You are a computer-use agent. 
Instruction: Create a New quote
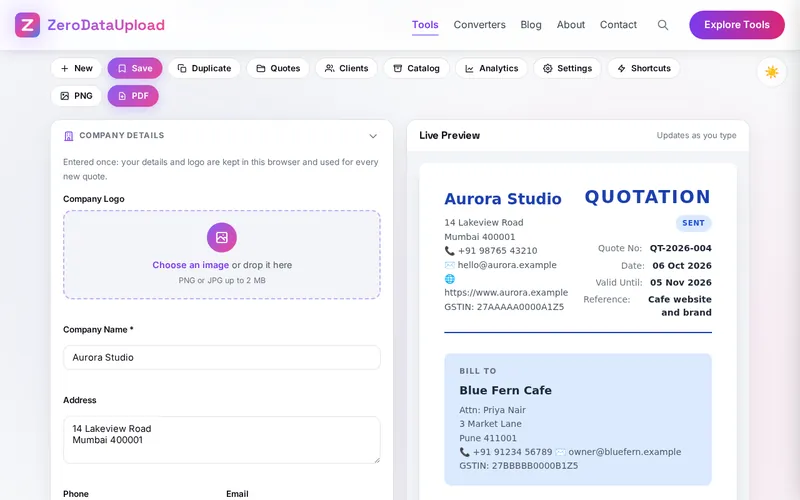click(77, 68)
